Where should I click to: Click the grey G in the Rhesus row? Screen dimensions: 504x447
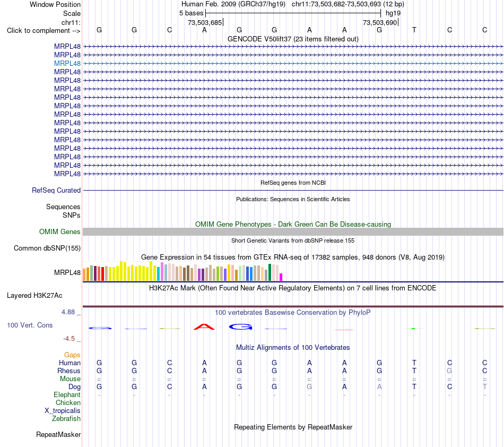click(x=449, y=371)
